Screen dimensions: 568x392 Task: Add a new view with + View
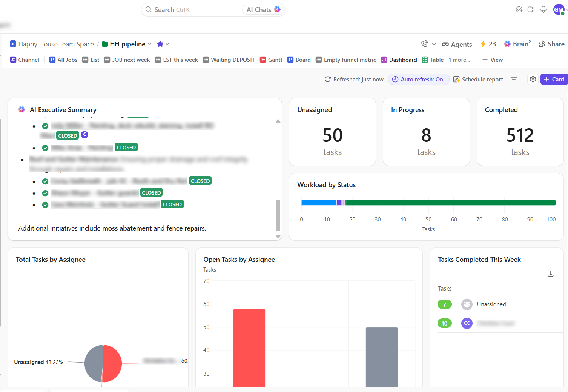[493, 60]
